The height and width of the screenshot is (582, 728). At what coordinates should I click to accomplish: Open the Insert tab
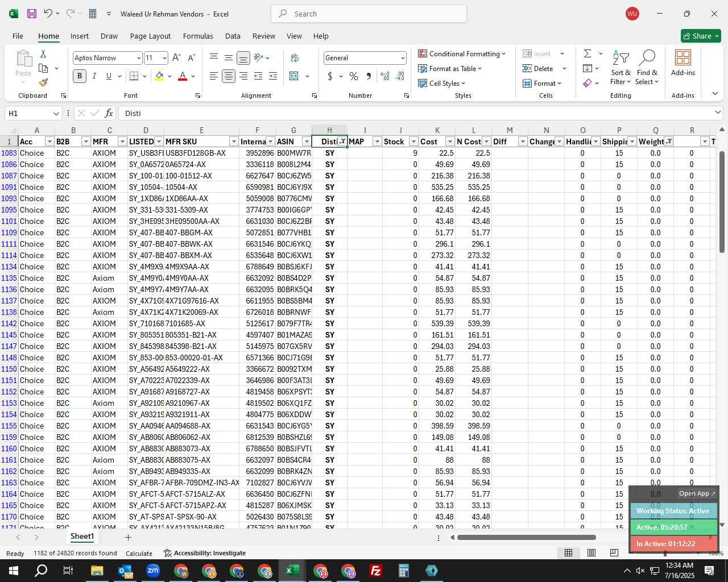(80, 36)
